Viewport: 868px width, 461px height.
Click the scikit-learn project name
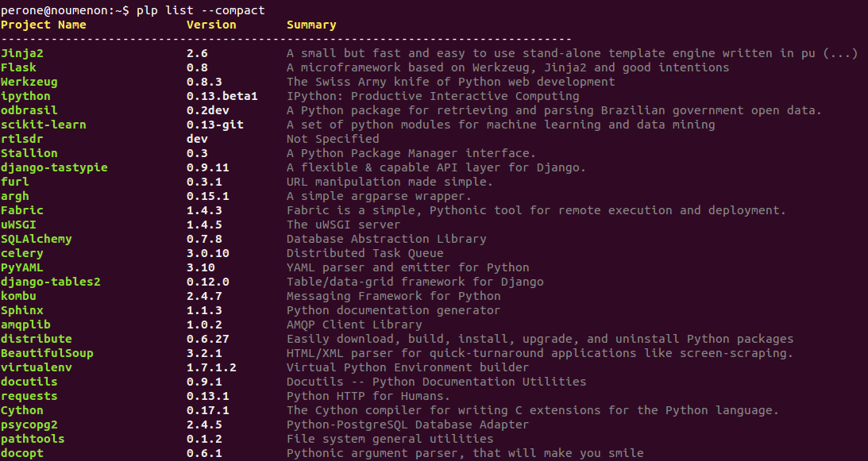[x=43, y=125]
